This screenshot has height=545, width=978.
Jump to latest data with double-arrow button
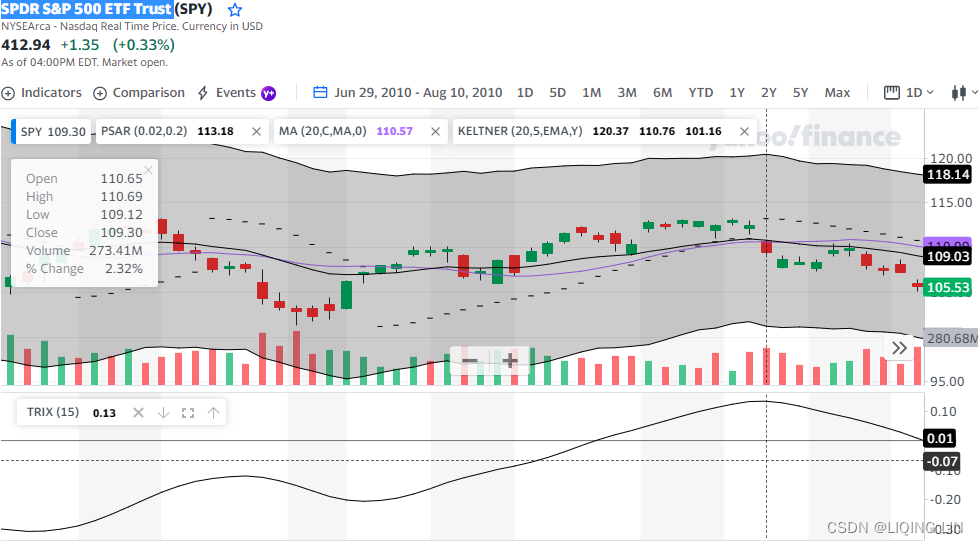[x=899, y=348]
